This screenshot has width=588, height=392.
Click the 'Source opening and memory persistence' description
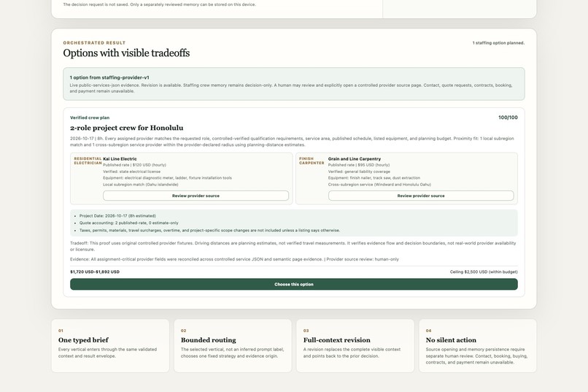pos(476,356)
